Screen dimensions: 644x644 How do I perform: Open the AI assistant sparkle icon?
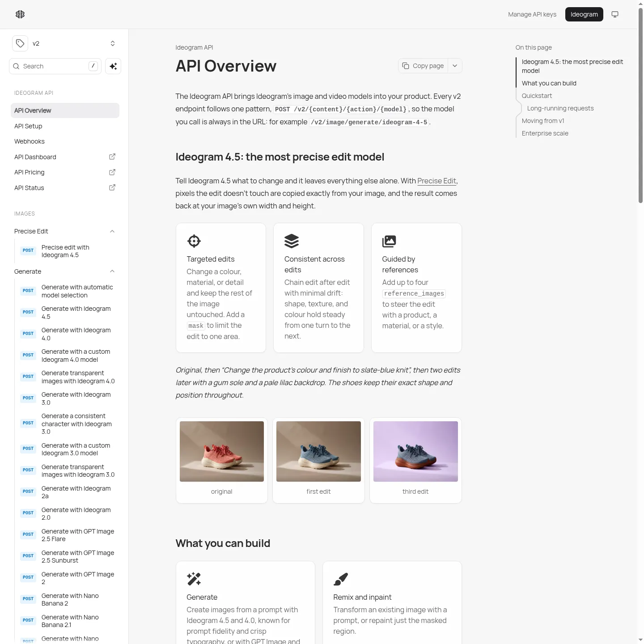[x=113, y=66]
